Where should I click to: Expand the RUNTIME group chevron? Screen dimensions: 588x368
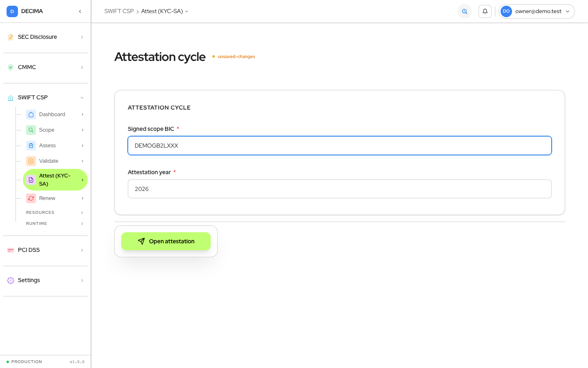point(82,224)
